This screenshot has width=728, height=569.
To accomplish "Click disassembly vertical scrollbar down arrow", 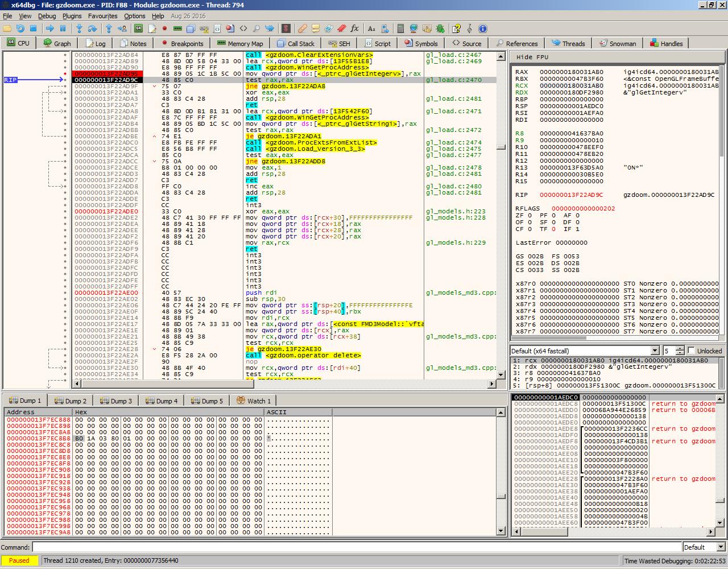I will pos(501,374).
